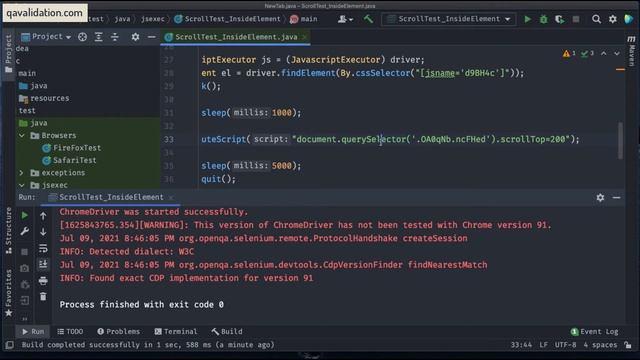
Task: Open the Event Log
Action: point(595,331)
